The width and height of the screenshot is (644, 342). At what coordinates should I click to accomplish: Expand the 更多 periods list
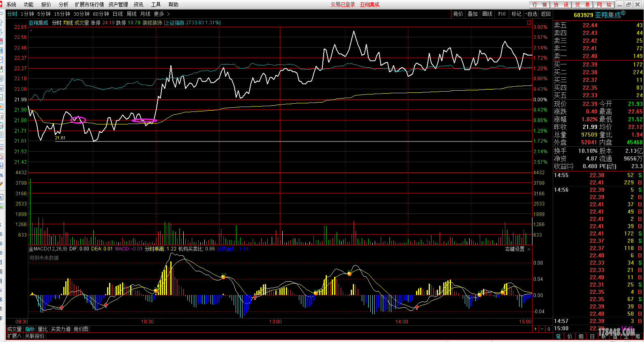tap(161, 14)
